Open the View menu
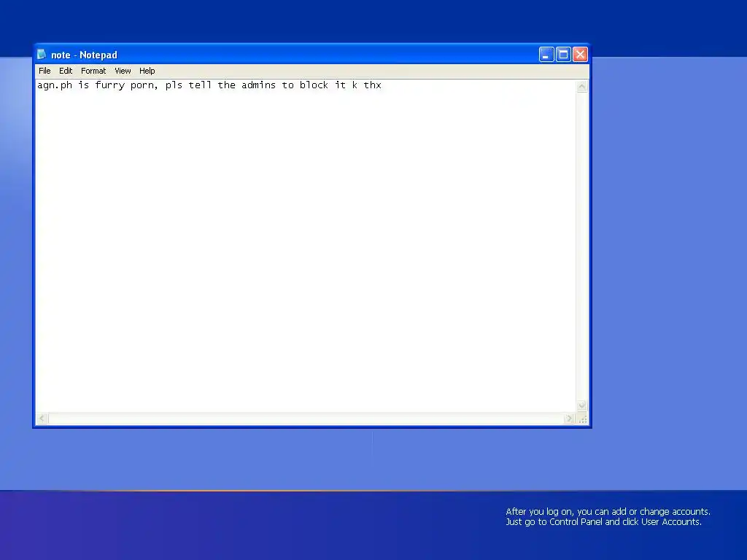 [123, 71]
